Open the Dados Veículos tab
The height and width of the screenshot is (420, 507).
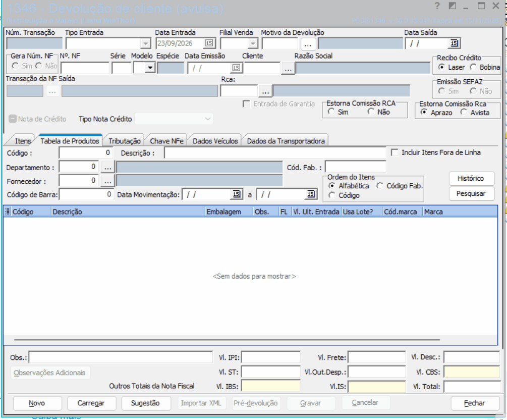[215, 141]
